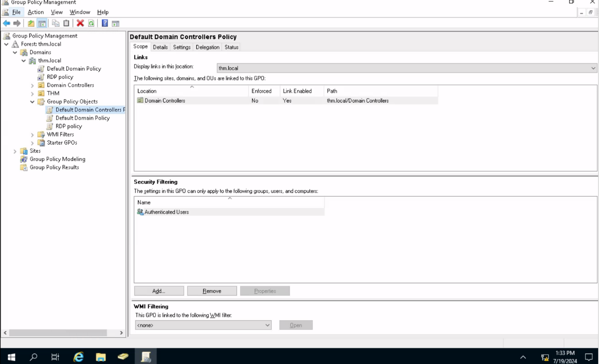
Task: Select Forest: thm.local node
Action: [41, 44]
